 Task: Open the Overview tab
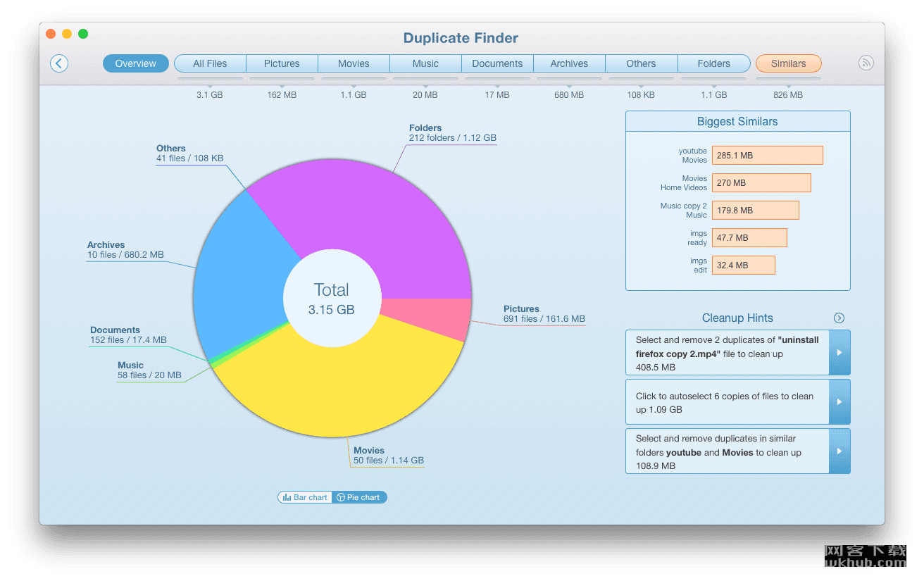pos(136,63)
